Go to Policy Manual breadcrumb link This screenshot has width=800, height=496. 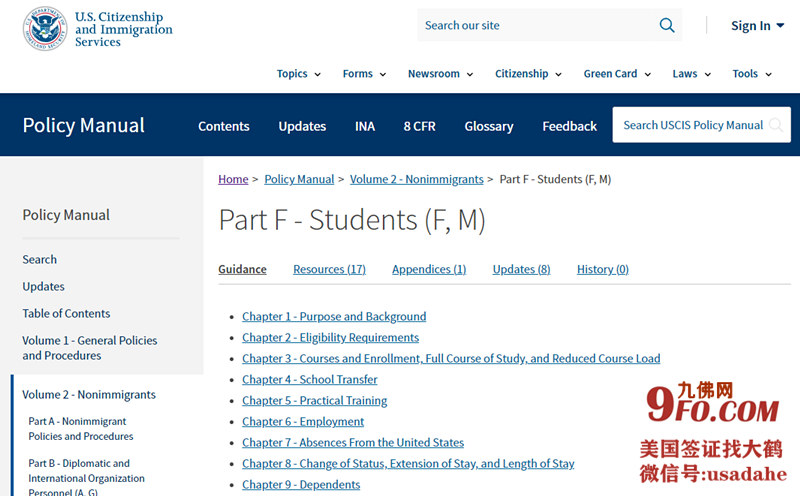click(x=299, y=179)
